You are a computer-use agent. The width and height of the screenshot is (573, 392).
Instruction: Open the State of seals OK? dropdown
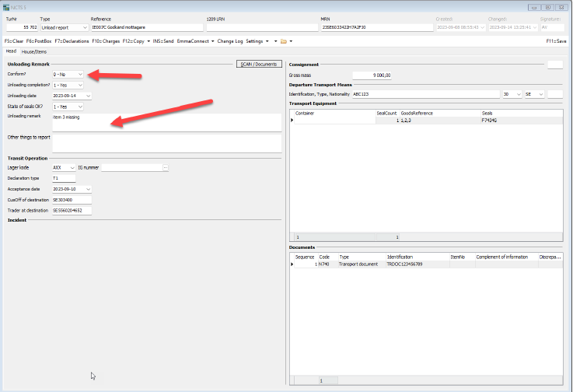pos(80,107)
